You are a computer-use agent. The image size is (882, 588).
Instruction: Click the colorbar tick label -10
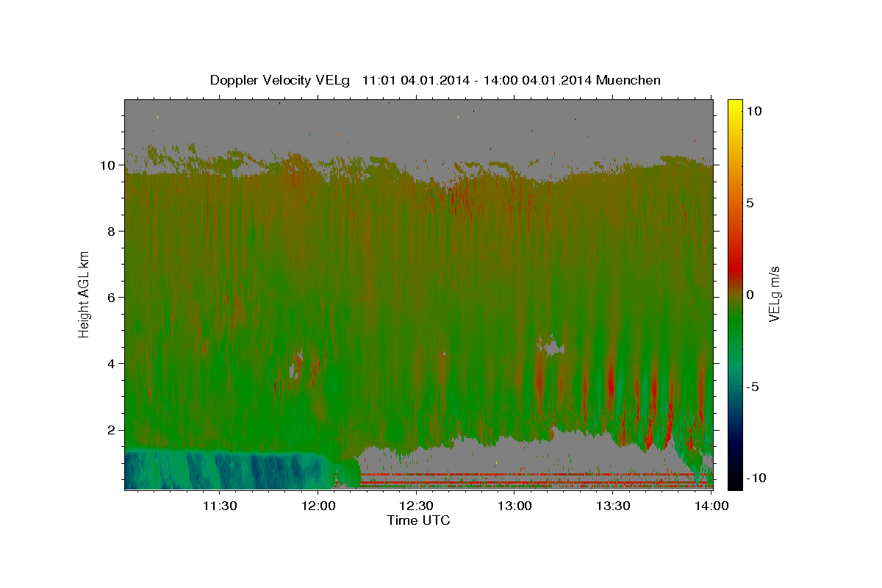coord(755,478)
